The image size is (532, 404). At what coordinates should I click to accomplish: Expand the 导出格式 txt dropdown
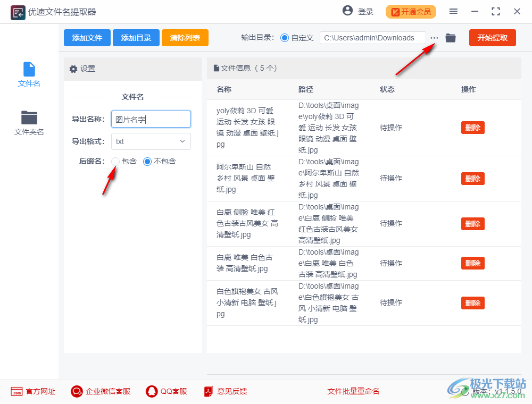coord(151,142)
